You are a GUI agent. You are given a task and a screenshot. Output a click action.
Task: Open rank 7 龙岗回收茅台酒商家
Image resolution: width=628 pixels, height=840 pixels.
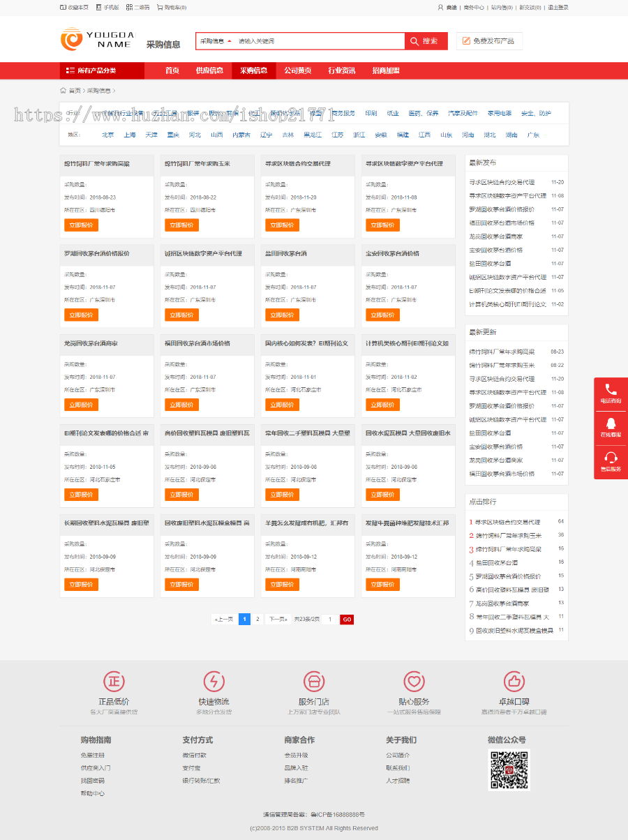(502, 603)
